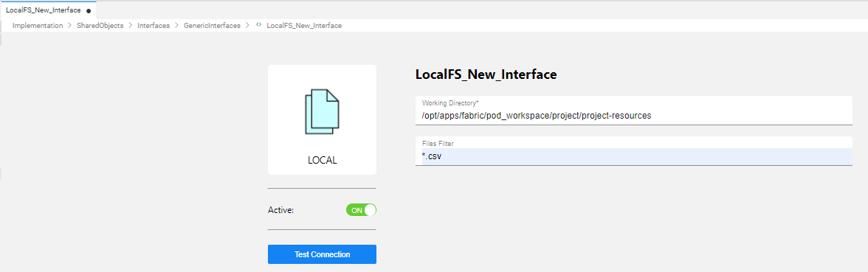Open the GenericInterfaces breadcrumb
Viewport: 868px width, 272px height.
[213, 25]
